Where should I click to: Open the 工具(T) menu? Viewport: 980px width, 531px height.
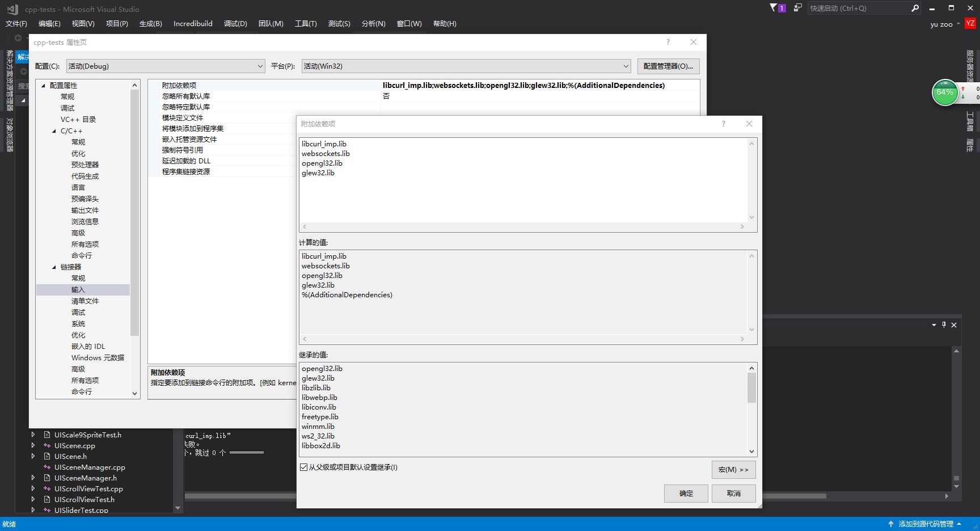click(306, 24)
